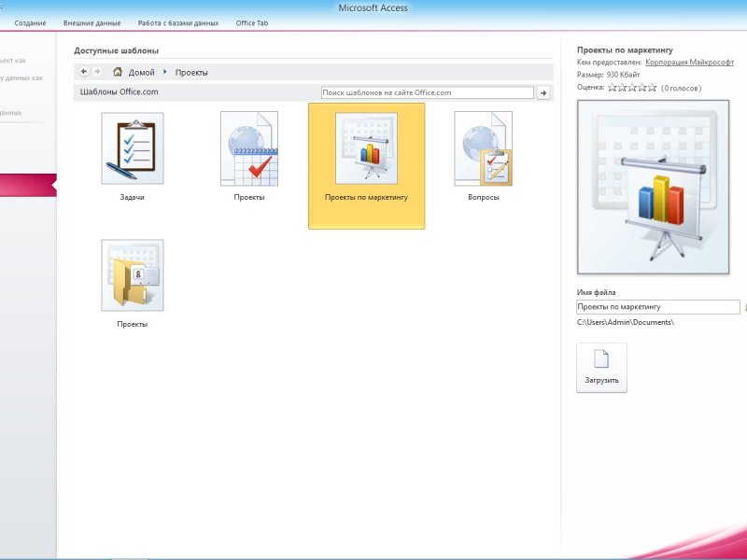Screen dimensions: 747x560
Task: Click the highlighted pink backstage menu item
Action: point(28,185)
